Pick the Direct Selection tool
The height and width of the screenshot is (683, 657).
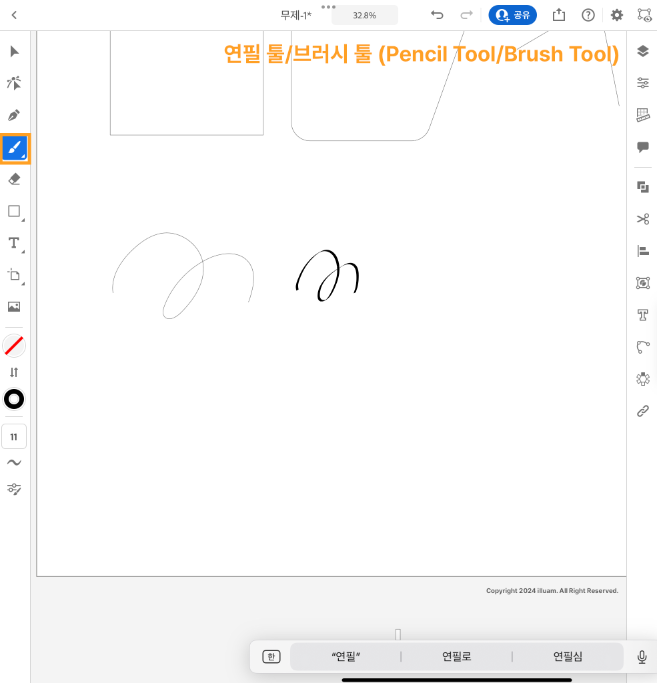point(14,83)
